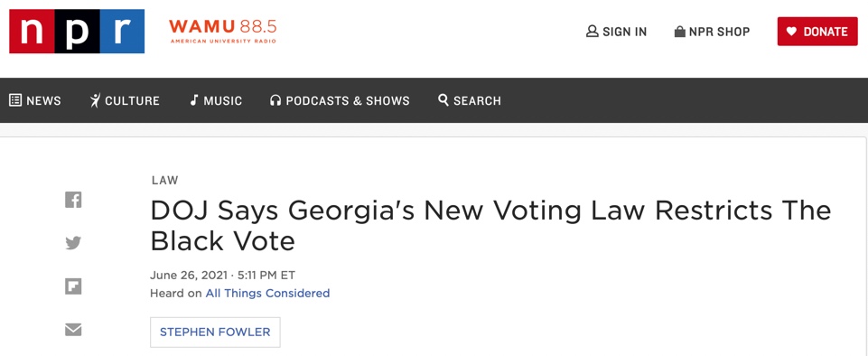This screenshot has height=356, width=868.
Task: Click the headphones Podcasts icon
Action: (x=275, y=101)
